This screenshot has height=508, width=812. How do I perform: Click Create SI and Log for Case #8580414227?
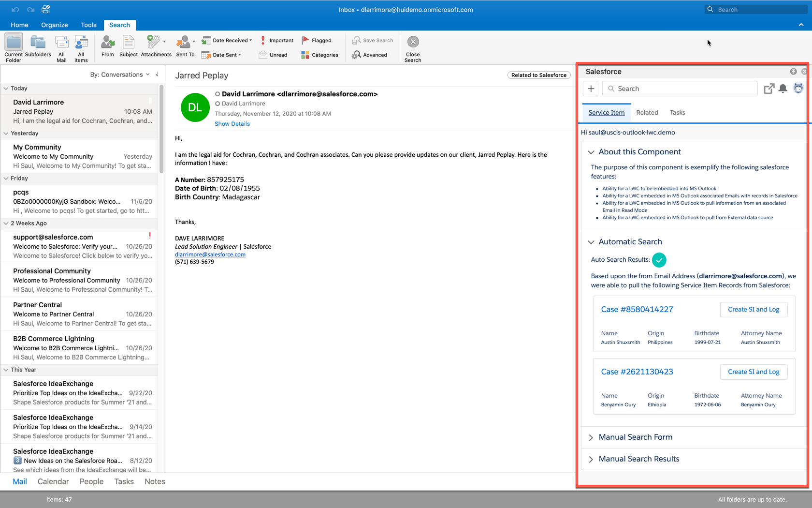pos(754,310)
